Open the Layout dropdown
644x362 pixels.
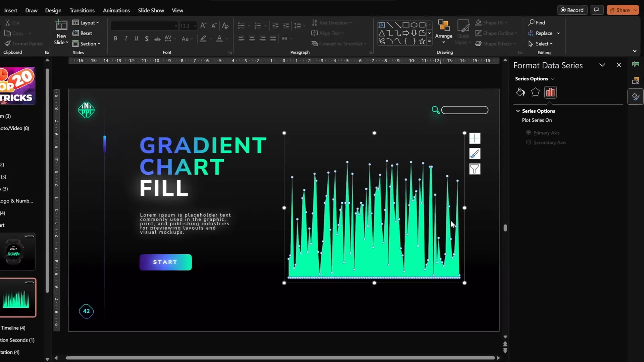[86, 22]
